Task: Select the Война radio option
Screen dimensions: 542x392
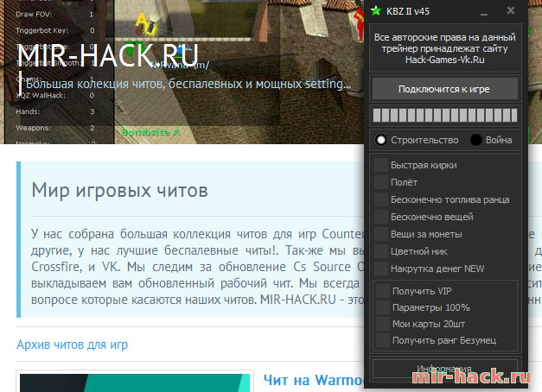Action: [x=476, y=140]
